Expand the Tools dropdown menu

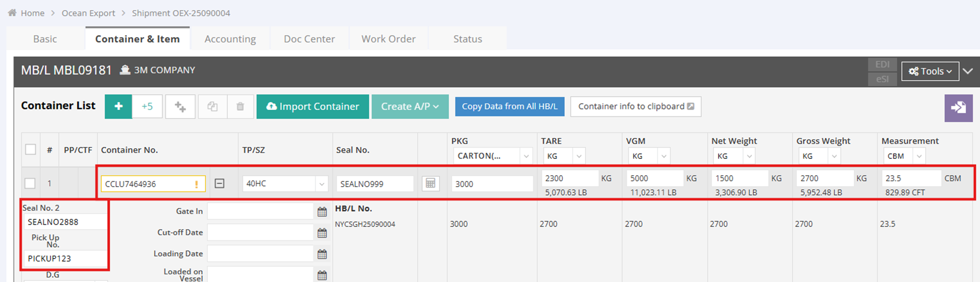coord(930,71)
